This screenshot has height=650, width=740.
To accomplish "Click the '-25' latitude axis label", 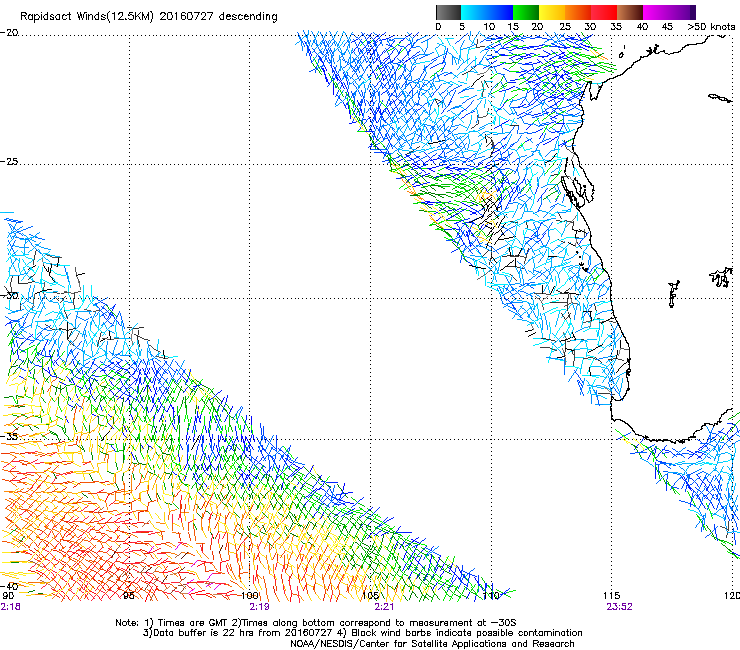I will [10, 161].
